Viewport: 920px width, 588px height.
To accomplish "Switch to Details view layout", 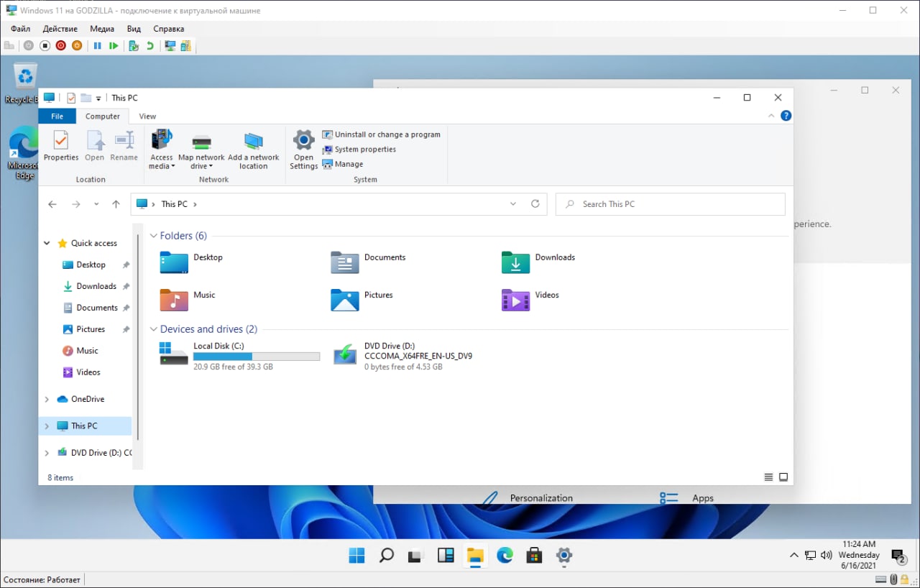I will pos(768,477).
